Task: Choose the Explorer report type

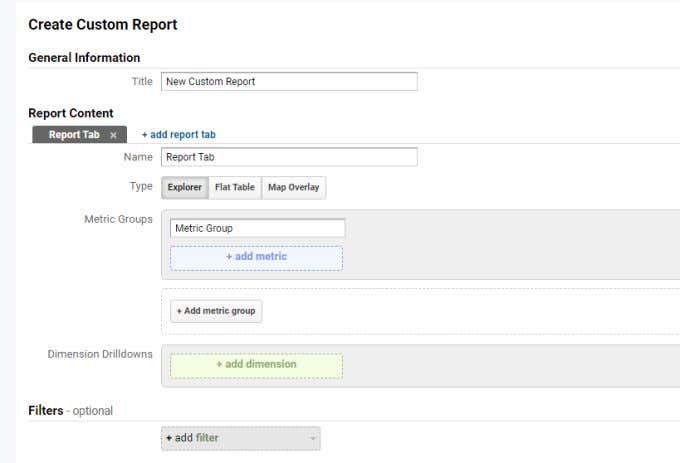Action: (185, 187)
